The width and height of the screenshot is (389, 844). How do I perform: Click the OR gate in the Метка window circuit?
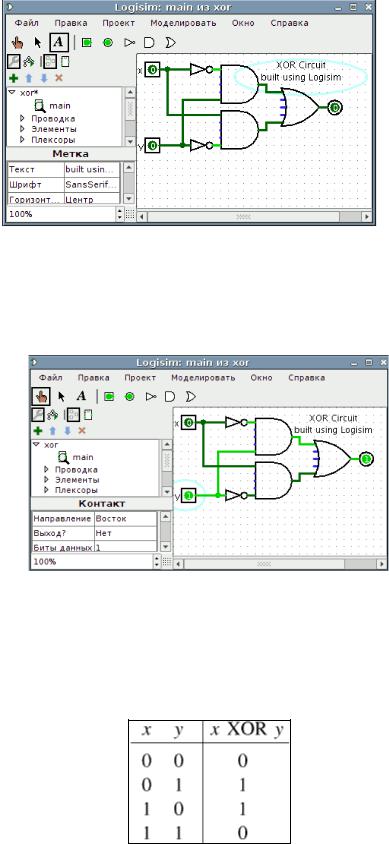[299, 108]
